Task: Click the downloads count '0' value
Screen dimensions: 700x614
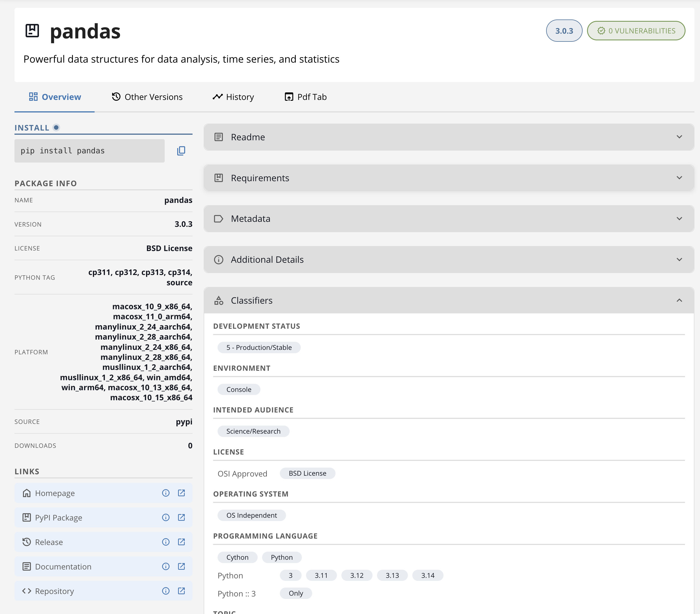Action: click(x=190, y=445)
